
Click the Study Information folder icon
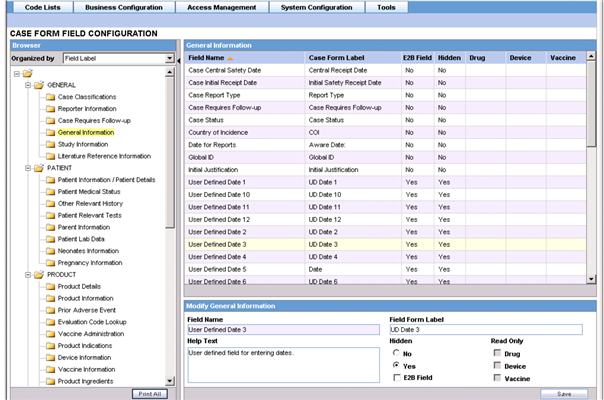[50, 144]
